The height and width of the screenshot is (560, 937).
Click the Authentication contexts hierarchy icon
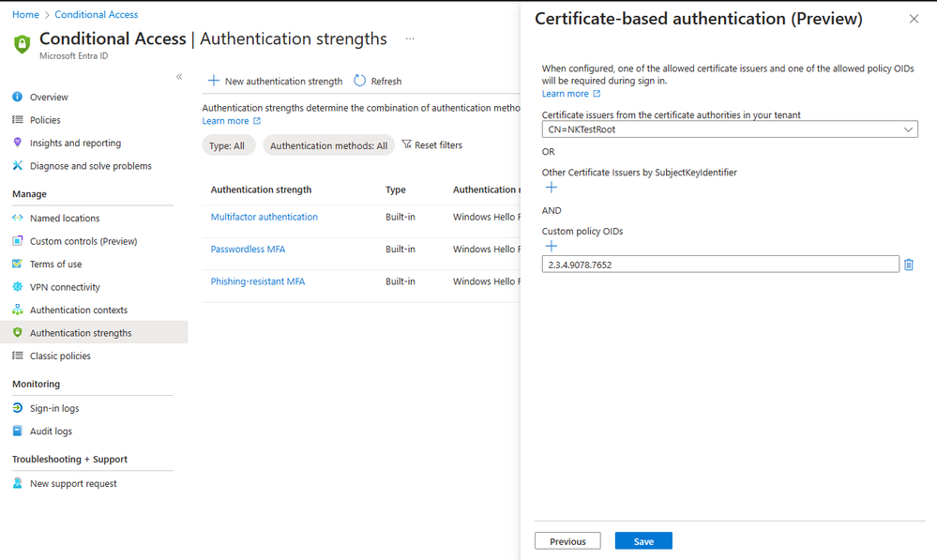pyautogui.click(x=17, y=310)
